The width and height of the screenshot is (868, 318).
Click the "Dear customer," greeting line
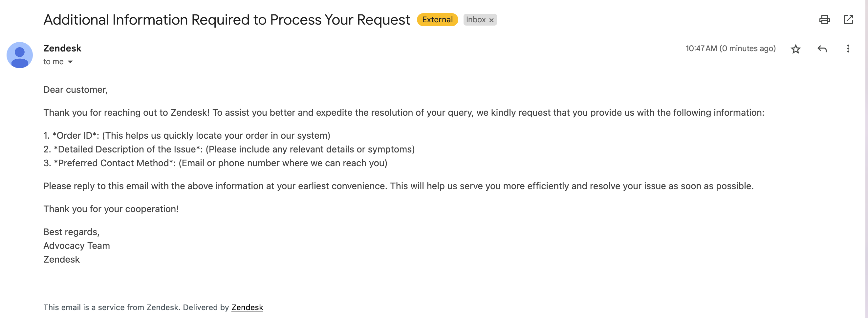[76, 90]
